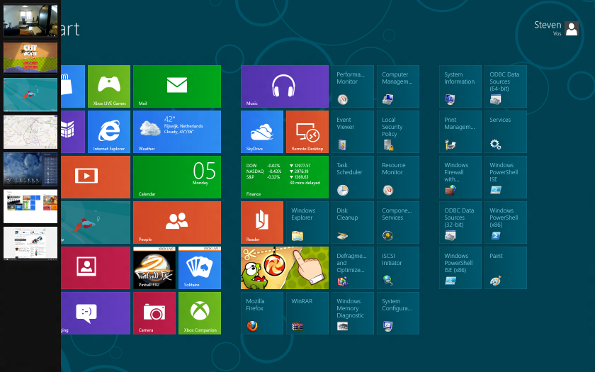This screenshot has width=595, height=372.
Task: Open the People tile
Action: 177,222
